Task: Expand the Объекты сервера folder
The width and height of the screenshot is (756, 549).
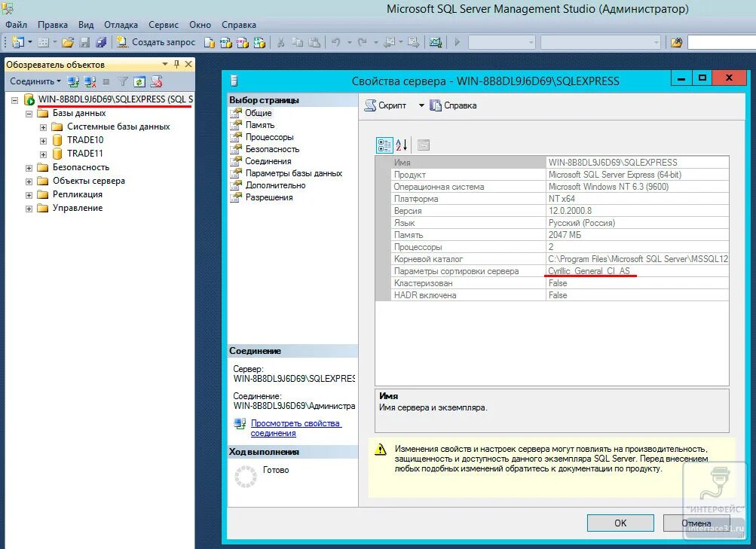Action: [29, 181]
